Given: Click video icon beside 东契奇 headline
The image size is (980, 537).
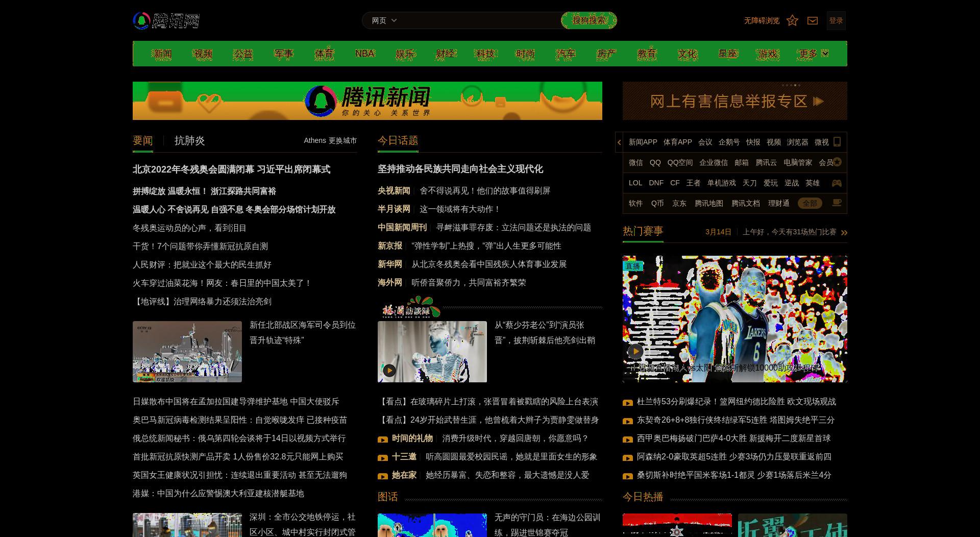Looking at the screenshot, I should click(x=628, y=421).
